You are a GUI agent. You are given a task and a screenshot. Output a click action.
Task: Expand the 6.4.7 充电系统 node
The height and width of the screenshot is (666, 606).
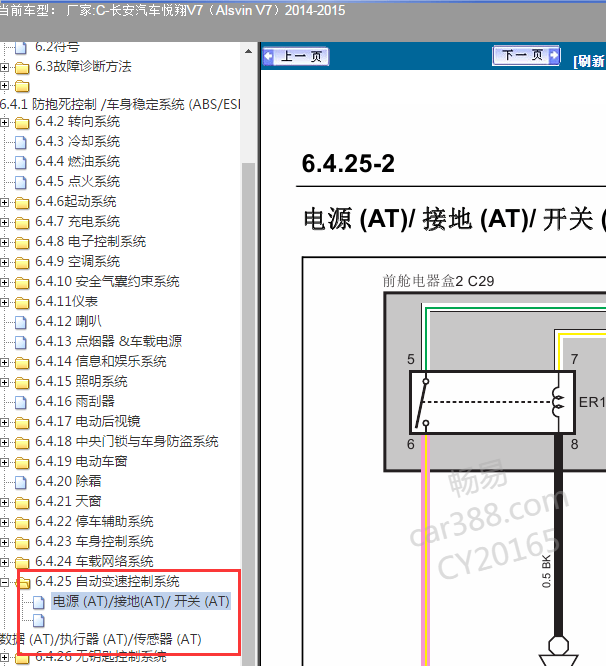(x=4, y=222)
